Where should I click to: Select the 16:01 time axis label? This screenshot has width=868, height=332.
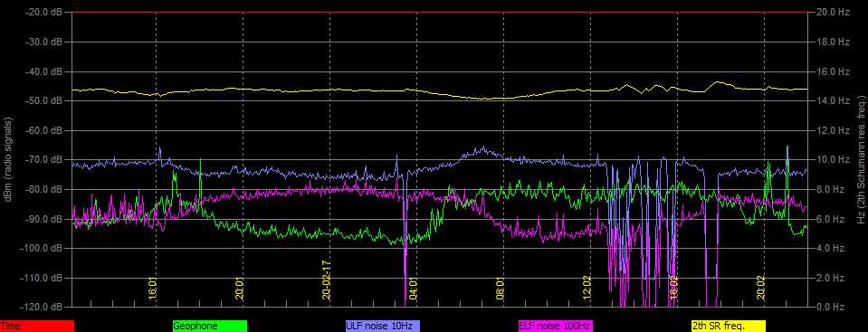(152, 289)
